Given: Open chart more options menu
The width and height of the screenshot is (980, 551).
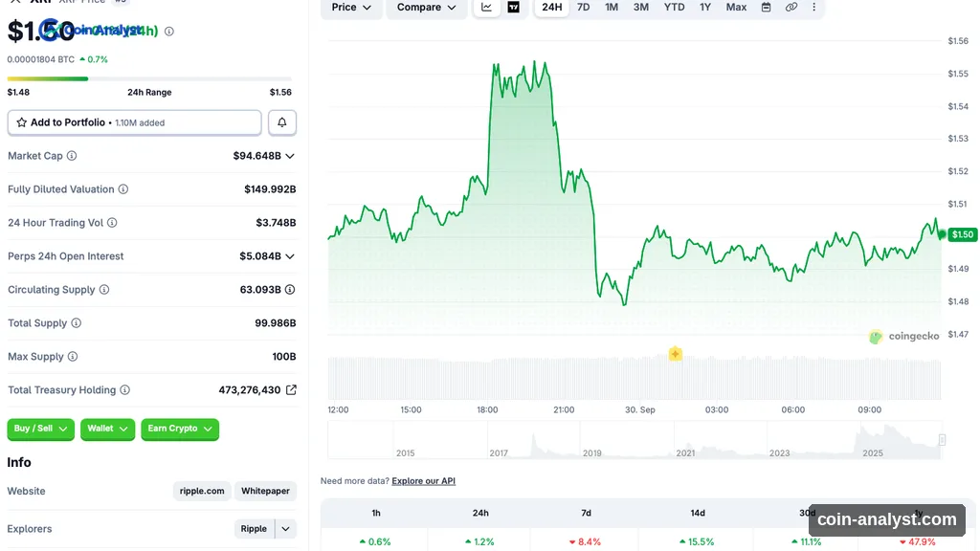Looking at the screenshot, I should pos(813,7).
